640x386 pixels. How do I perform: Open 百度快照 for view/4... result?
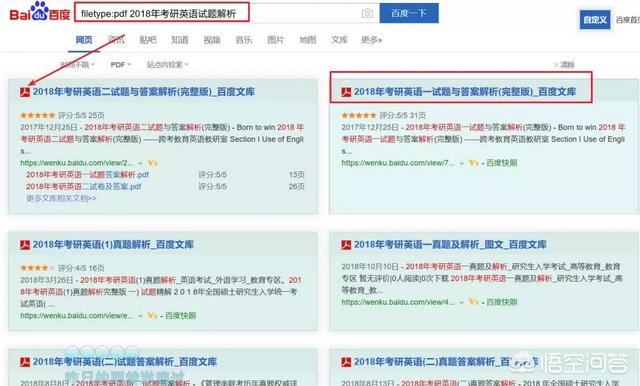coord(502,302)
